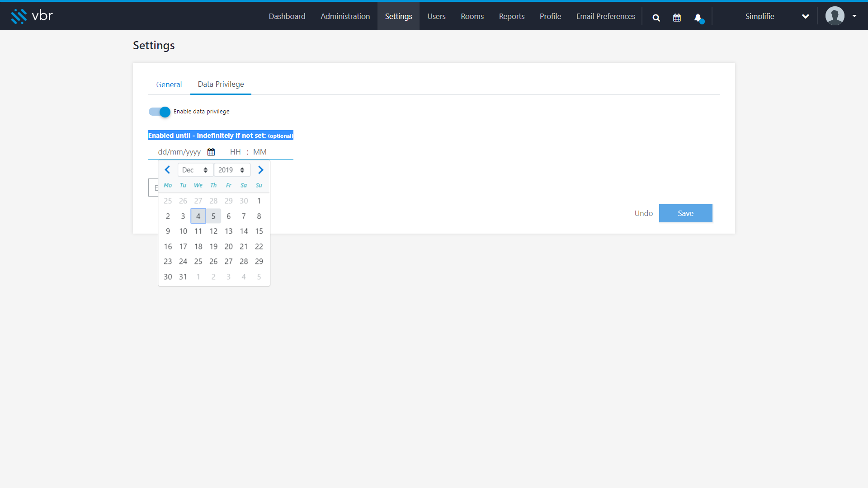Open the search icon in navbar

click(x=656, y=18)
